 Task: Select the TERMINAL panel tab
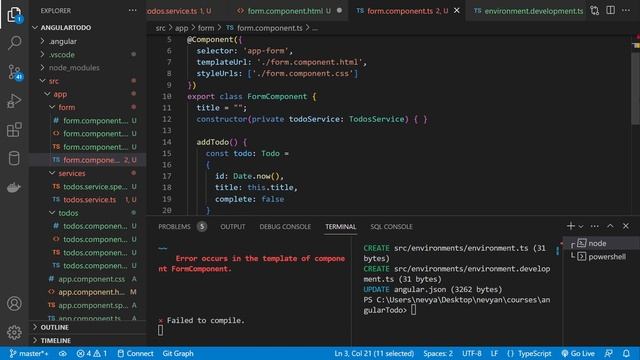[x=340, y=227]
